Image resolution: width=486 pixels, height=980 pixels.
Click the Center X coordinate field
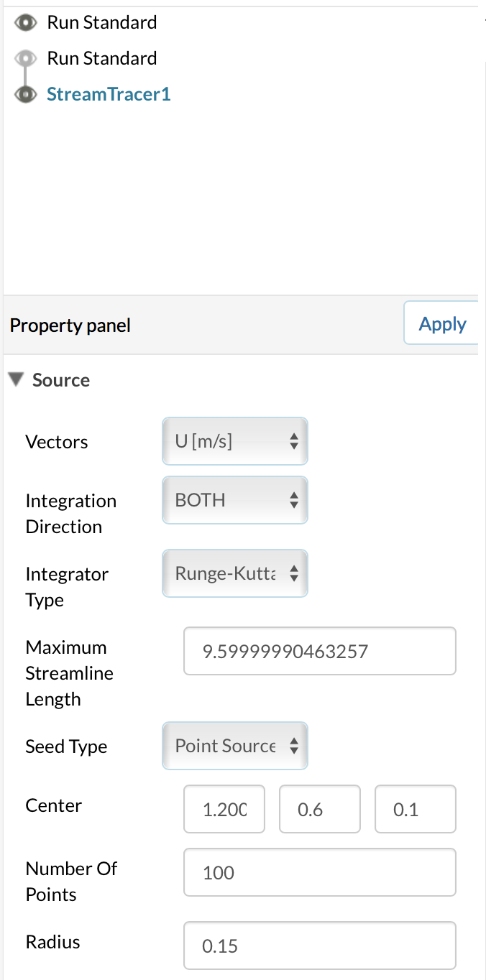(224, 810)
